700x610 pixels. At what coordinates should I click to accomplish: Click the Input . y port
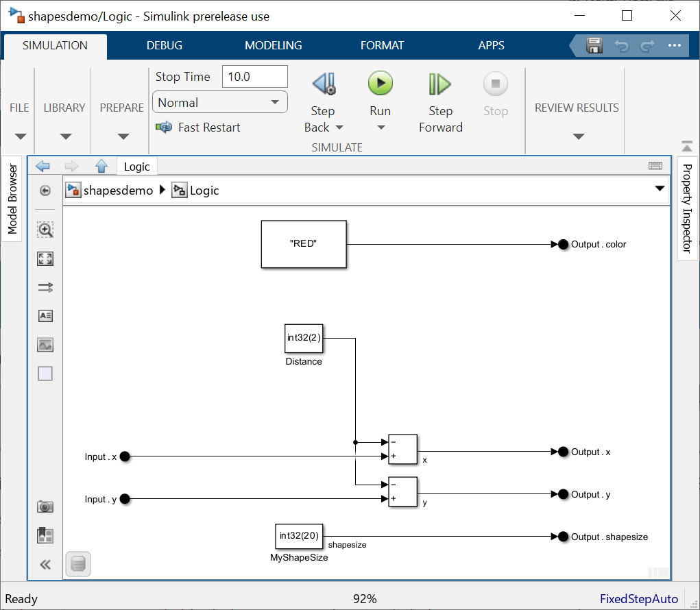(x=125, y=499)
